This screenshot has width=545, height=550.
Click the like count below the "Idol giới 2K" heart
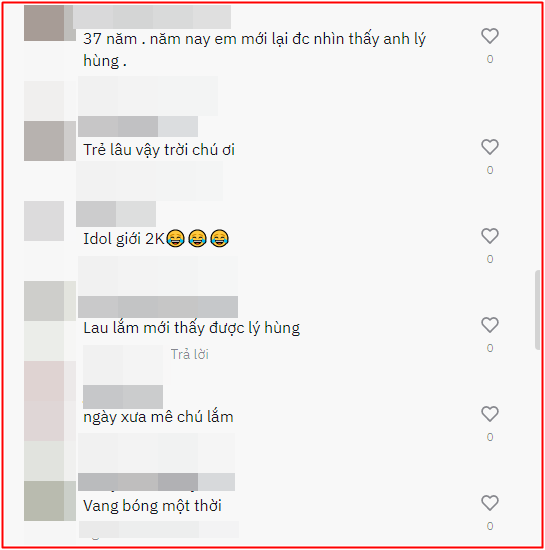click(490, 259)
